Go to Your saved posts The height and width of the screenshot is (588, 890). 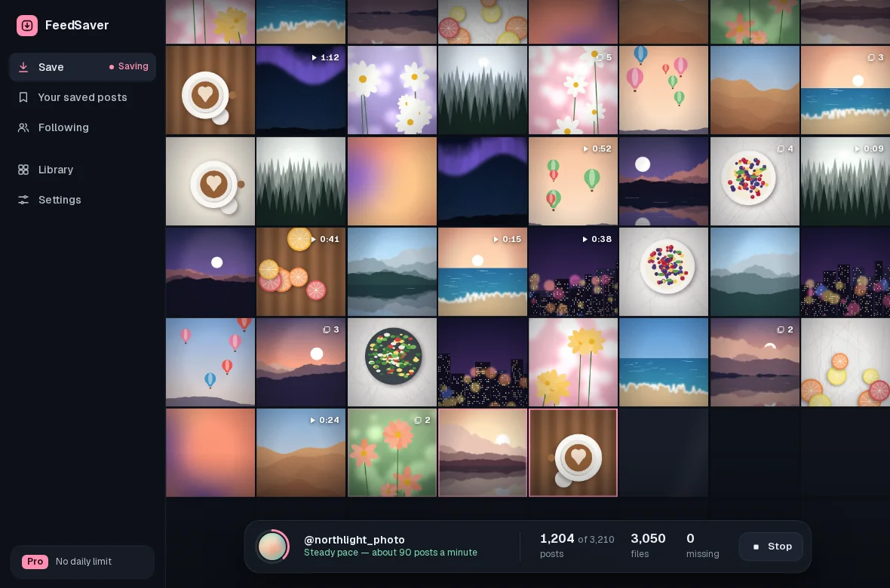click(82, 97)
